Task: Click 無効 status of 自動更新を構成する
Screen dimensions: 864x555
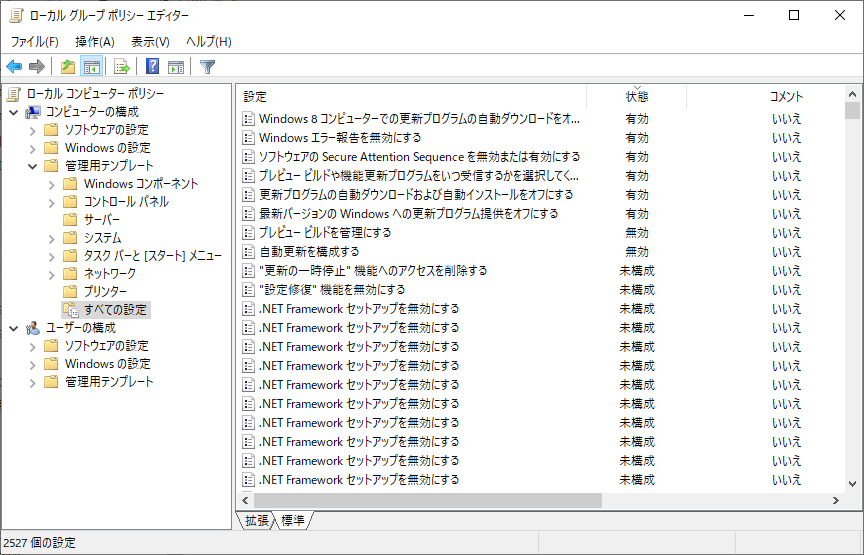Action: (x=637, y=252)
